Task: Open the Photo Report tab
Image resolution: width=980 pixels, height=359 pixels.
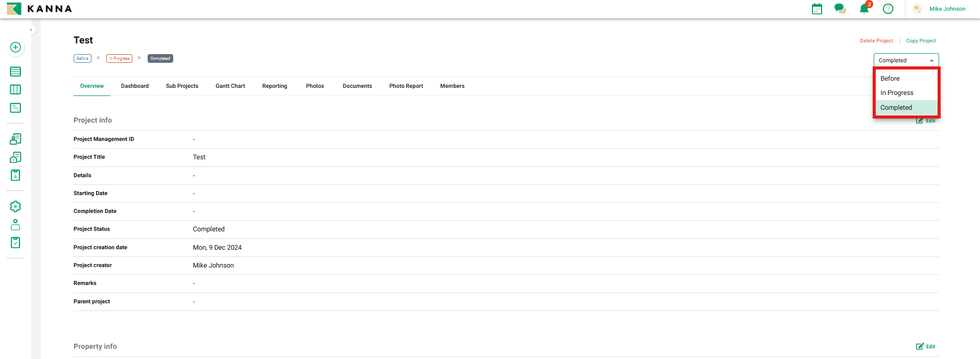Action: click(x=406, y=86)
